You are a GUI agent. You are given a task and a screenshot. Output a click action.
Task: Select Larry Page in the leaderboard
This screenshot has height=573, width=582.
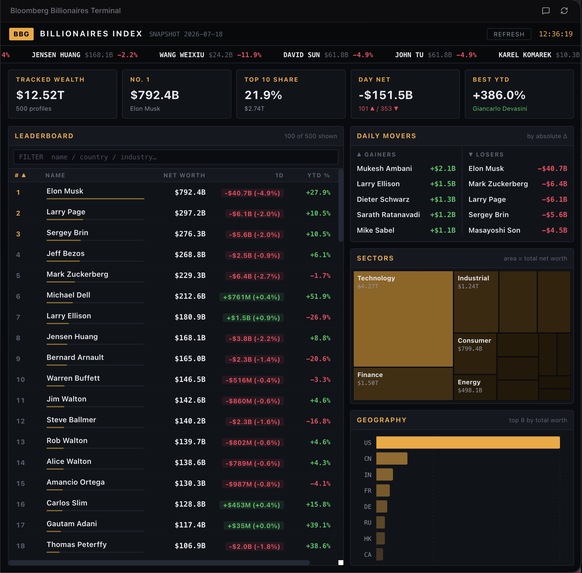tap(174, 213)
